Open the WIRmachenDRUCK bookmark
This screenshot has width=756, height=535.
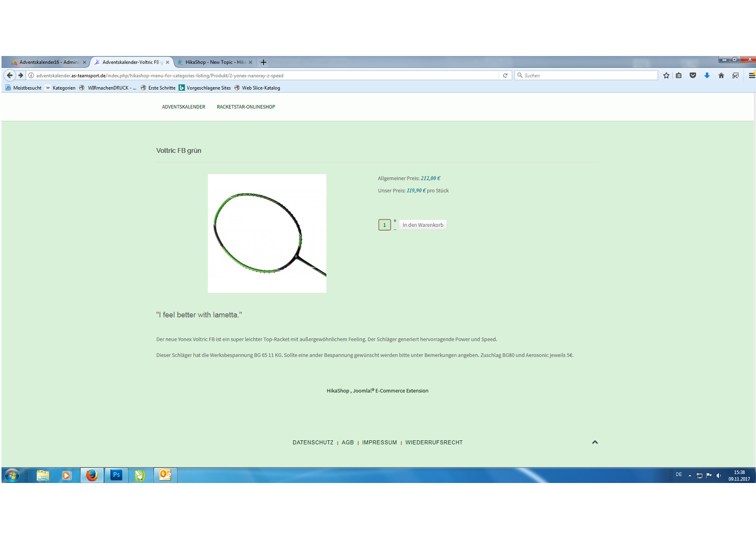107,88
